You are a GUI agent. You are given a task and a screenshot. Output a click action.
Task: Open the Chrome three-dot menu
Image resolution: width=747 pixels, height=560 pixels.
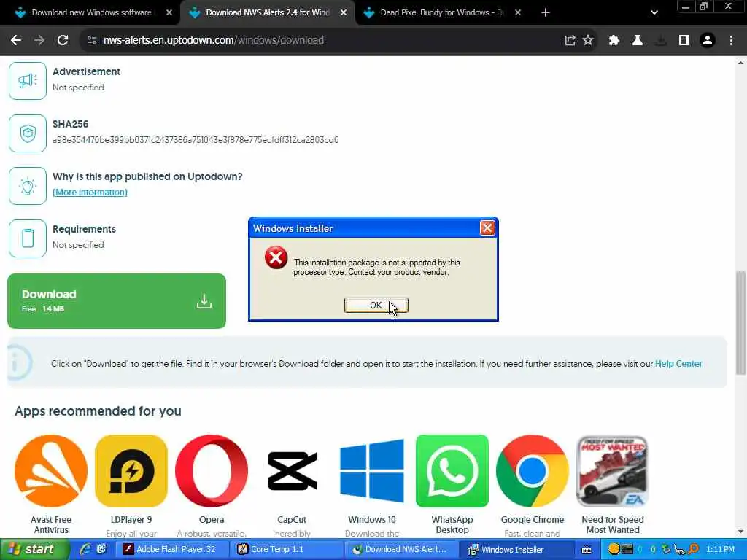(731, 41)
